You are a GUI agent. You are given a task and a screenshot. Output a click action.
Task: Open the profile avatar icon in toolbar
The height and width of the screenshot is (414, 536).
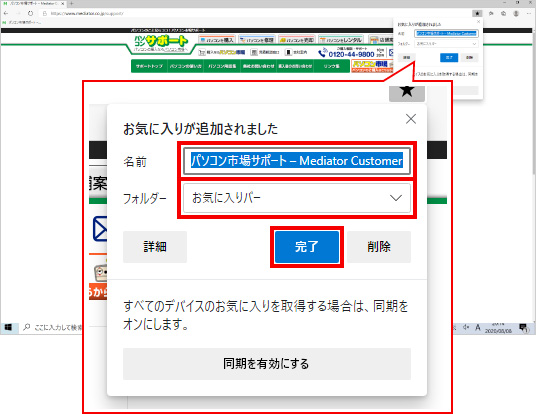coord(516,13)
